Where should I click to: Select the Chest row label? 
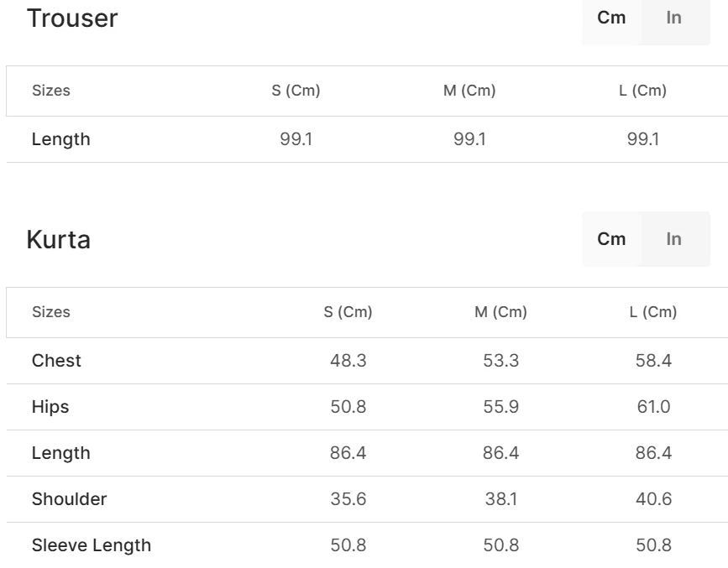56,361
